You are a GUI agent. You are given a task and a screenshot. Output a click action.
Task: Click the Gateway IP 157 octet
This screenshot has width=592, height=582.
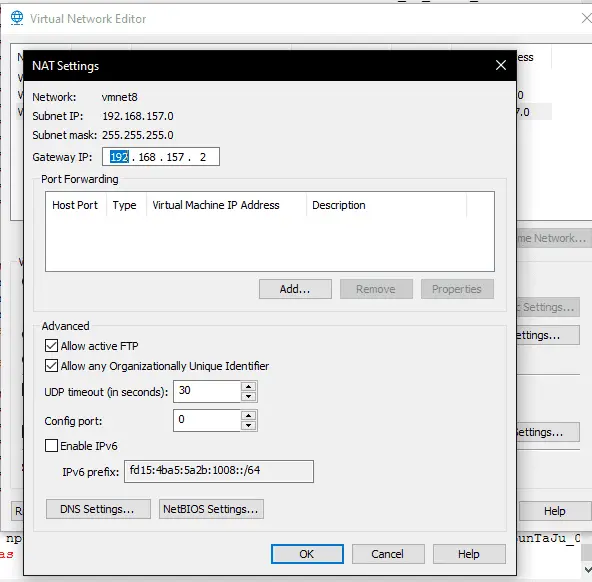[x=175, y=157]
